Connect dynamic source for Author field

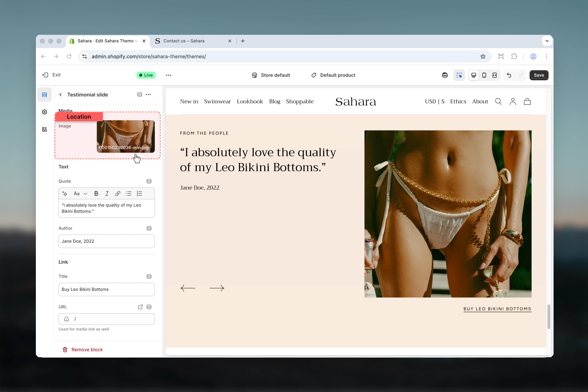(149, 228)
